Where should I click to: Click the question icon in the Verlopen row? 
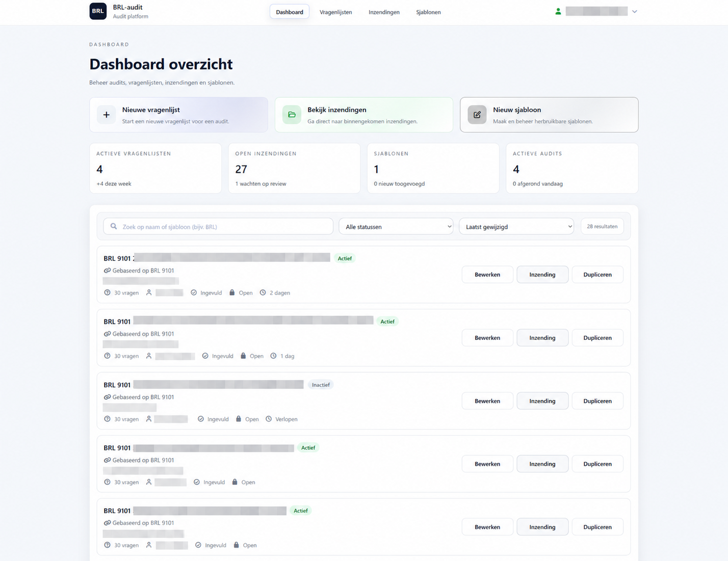(107, 419)
